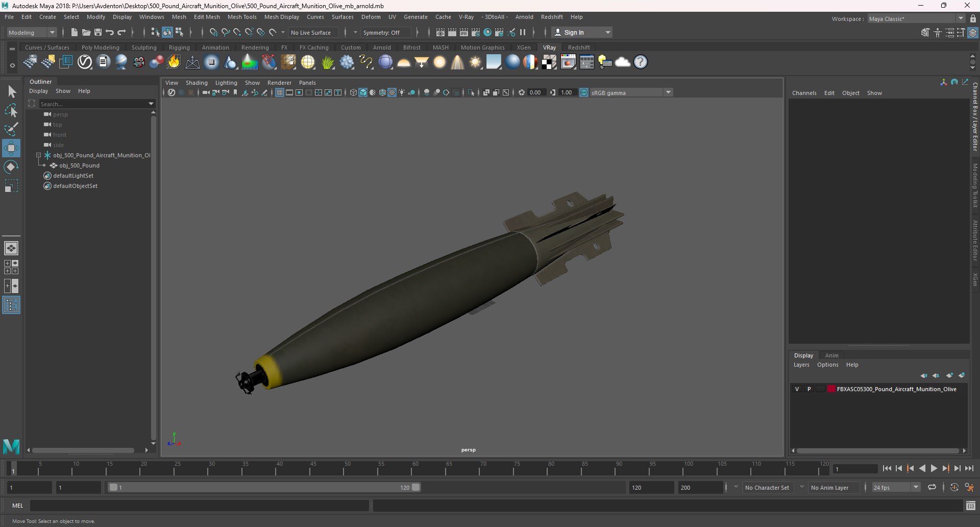Open the Modeling menu set dropdown
The height and width of the screenshot is (527, 980).
32,32
